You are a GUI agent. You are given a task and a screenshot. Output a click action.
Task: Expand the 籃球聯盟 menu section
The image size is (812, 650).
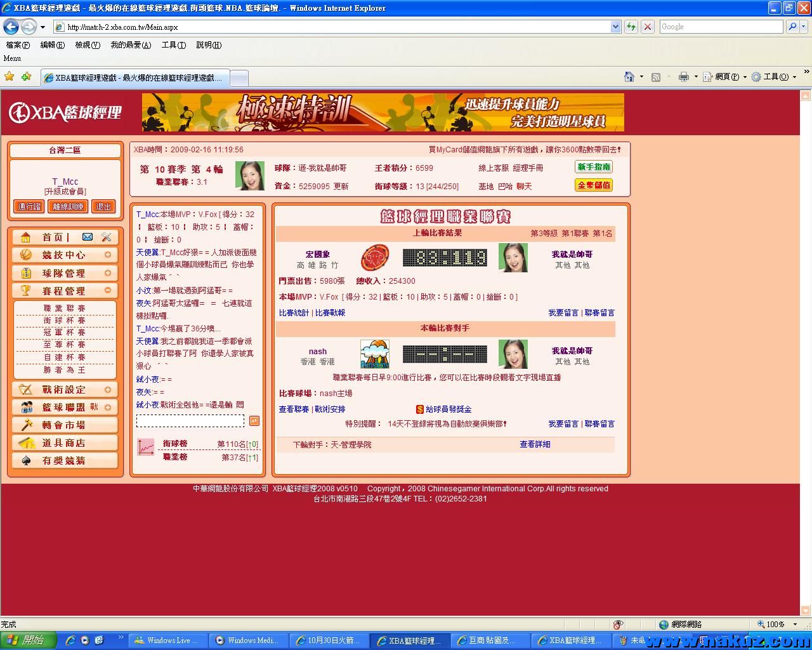click(108, 408)
